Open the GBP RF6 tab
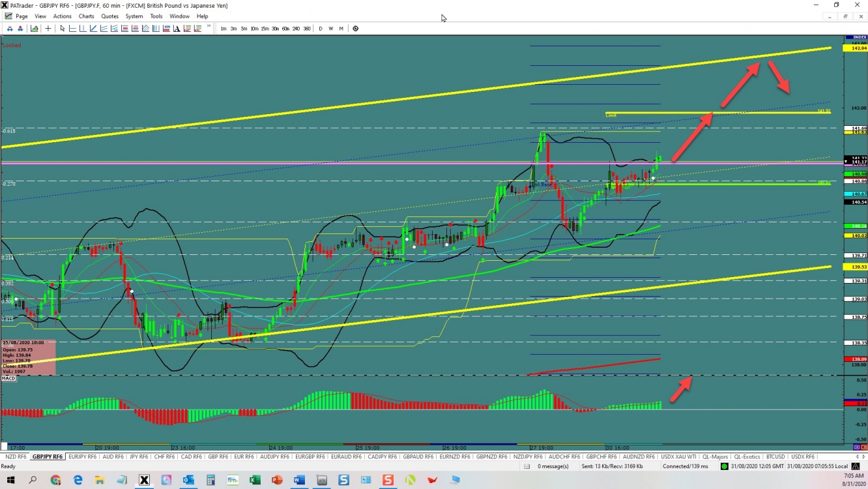Image resolution: width=868 pixels, height=489 pixels. pos(218,457)
